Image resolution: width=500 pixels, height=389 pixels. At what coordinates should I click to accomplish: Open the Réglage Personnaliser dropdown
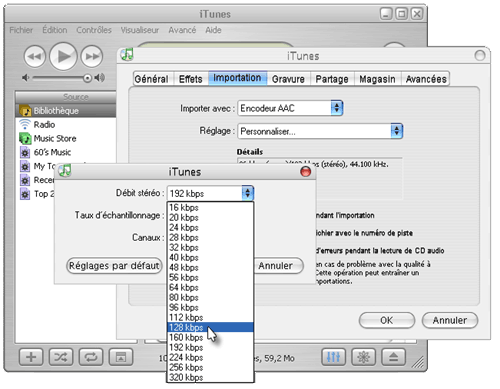[320, 131]
